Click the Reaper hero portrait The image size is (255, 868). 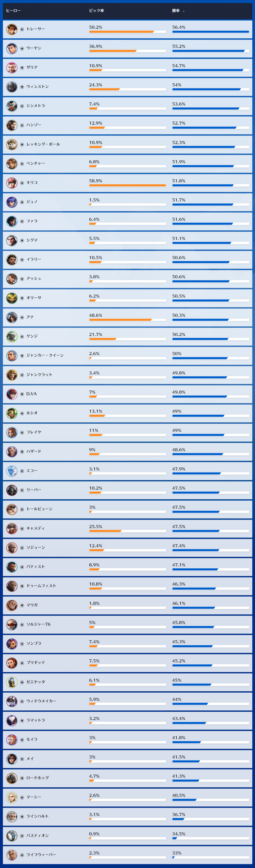coord(12,490)
